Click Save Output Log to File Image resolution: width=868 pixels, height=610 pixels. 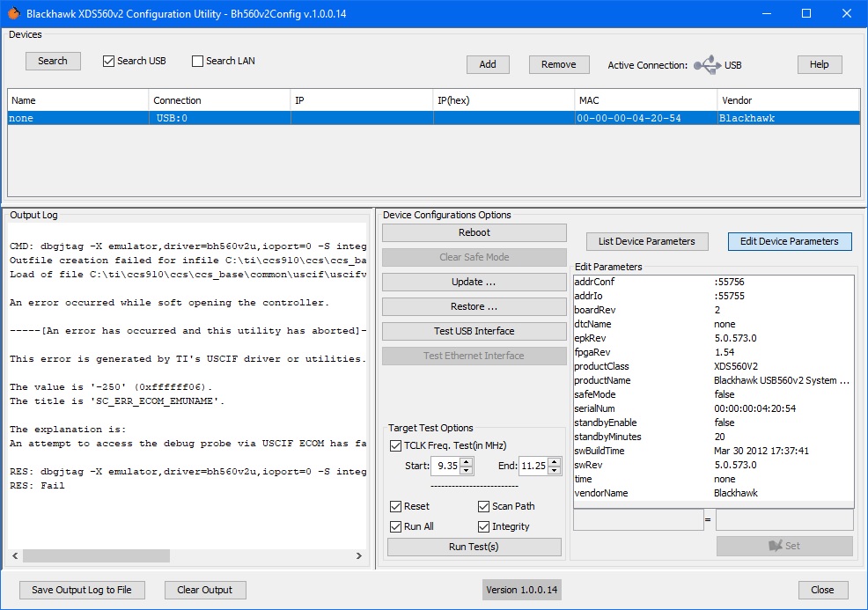click(x=82, y=590)
